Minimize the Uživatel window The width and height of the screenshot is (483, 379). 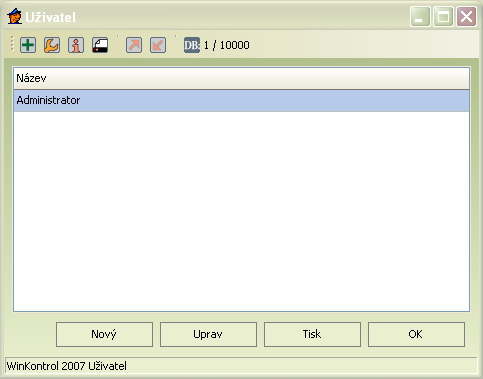click(420, 16)
